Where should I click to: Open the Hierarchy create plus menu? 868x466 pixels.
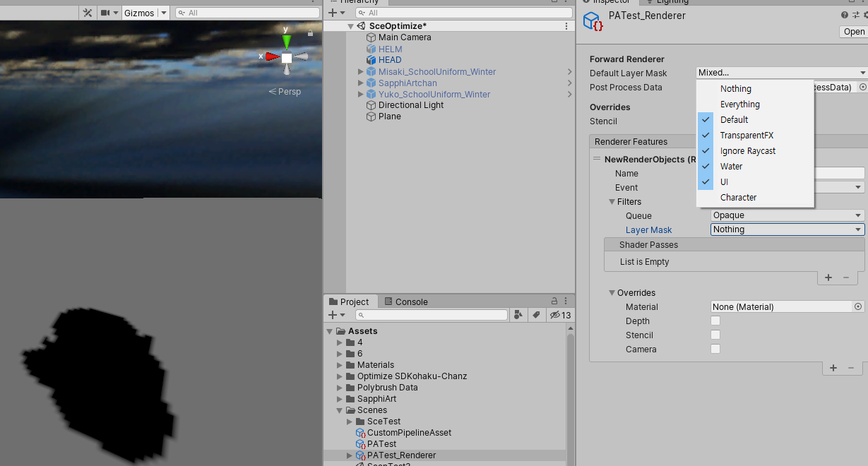336,13
